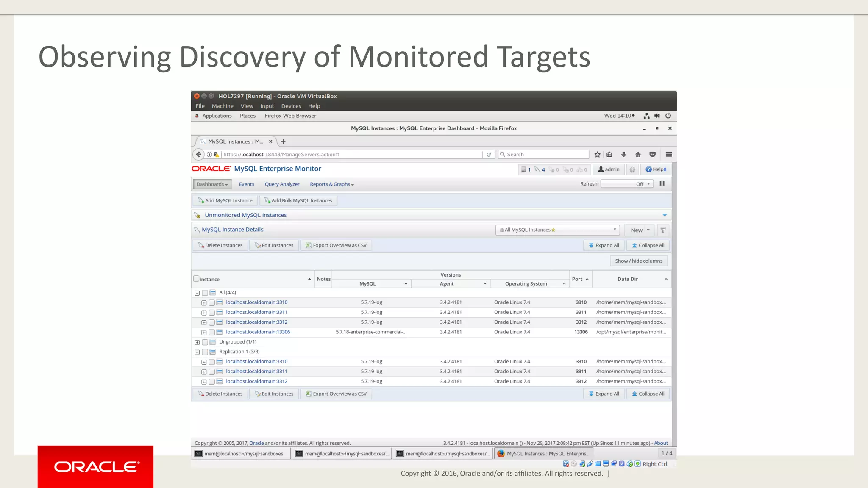Screen dimensions: 868x488
Task: Expand the Ungrouped (1/1) tree group
Action: [x=197, y=342]
